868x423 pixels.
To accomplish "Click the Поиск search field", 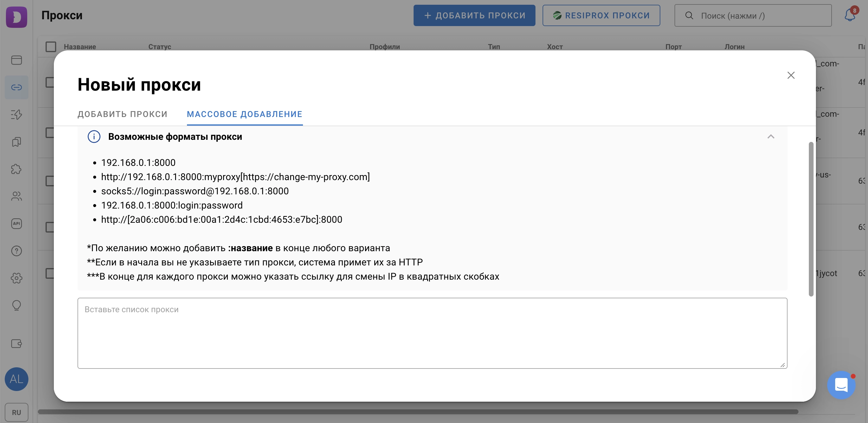I will pos(753,15).
